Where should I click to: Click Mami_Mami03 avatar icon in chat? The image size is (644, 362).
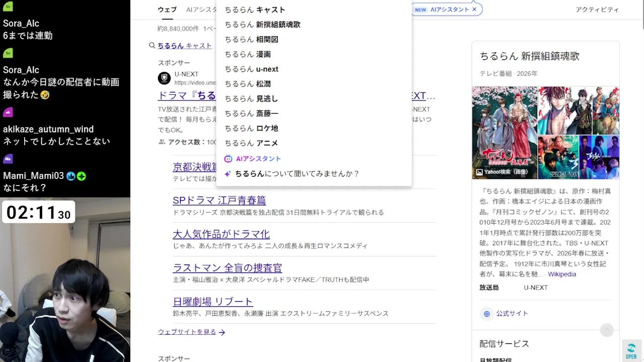[x=8, y=159]
